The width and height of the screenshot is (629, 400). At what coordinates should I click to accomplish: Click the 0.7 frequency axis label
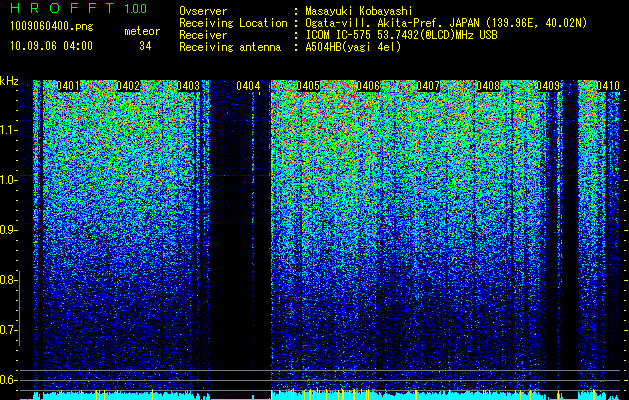coord(7,330)
